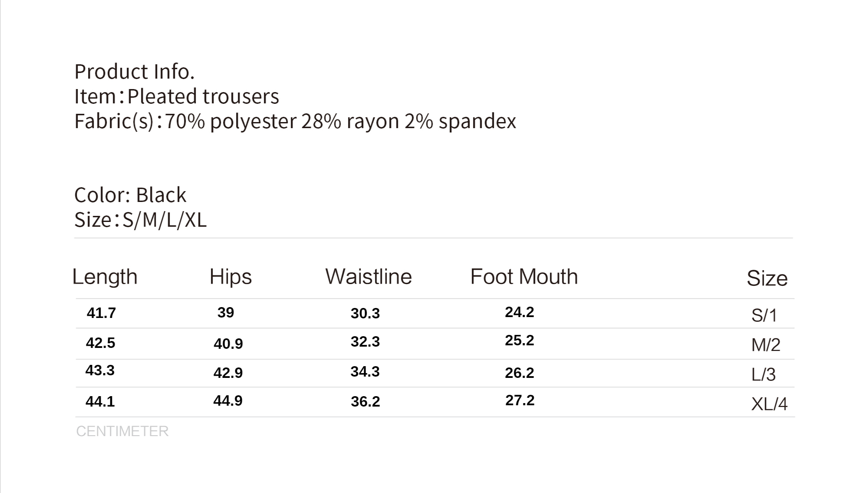This screenshot has width=868, height=493.
Task: Click the Product Info. heading
Action: 135,72
